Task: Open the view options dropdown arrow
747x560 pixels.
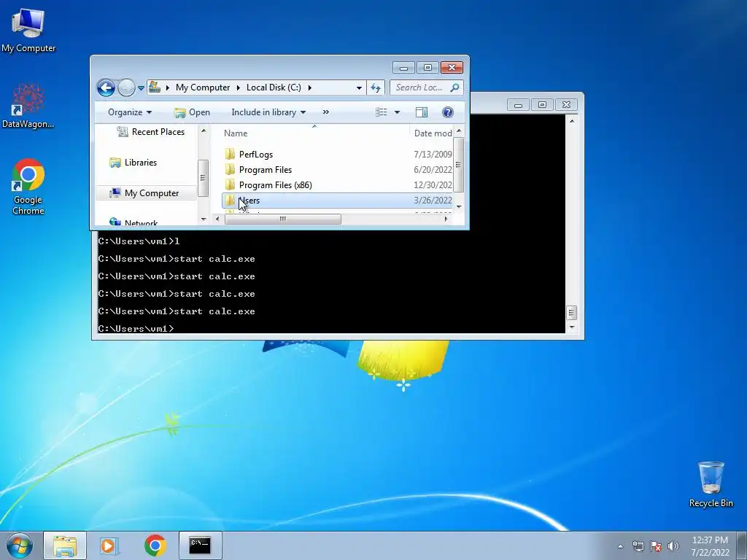Action: pos(397,112)
